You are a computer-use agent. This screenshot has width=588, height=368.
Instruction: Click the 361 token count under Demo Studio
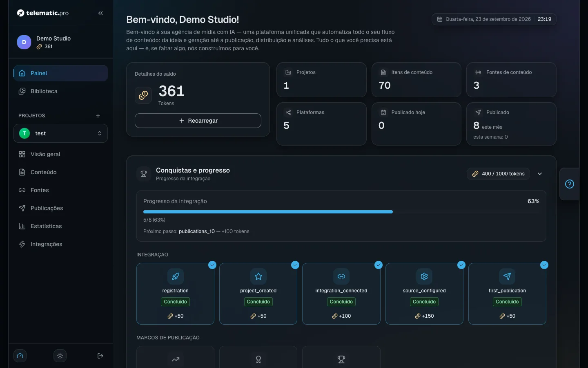tap(49, 47)
